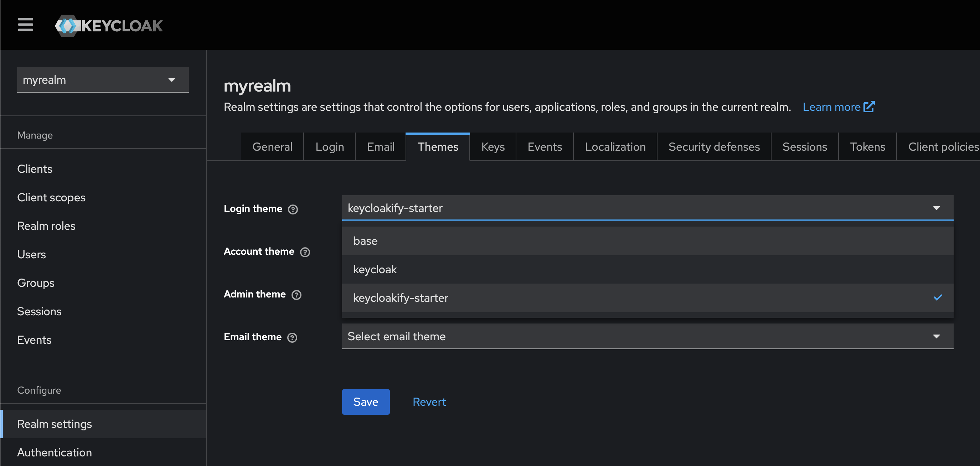This screenshot has width=980, height=466.
Task: Open the Select email theme dropdown
Action: (647, 336)
